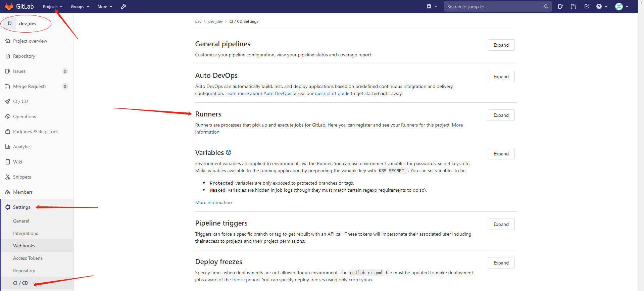644x291 pixels.
Task: Click the Analytics chart icon
Action: click(8, 147)
